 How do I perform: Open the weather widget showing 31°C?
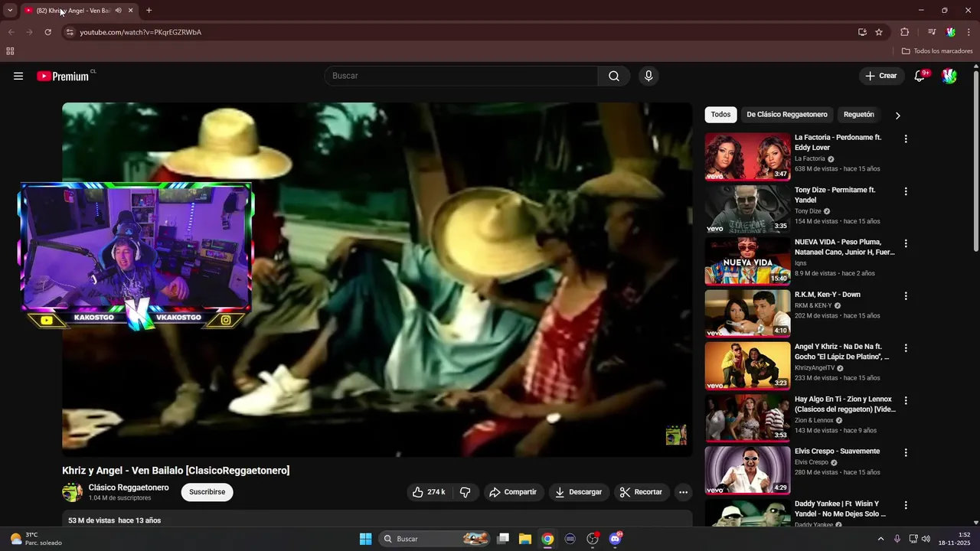(36, 539)
